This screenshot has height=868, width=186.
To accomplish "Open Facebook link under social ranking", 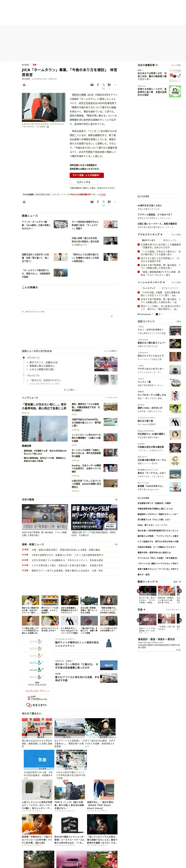I will (x=145, y=314).
